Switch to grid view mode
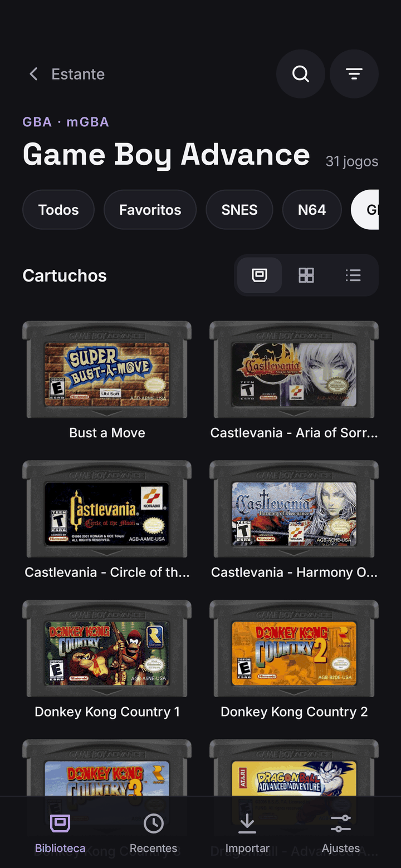The height and width of the screenshot is (868, 401). point(306,275)
